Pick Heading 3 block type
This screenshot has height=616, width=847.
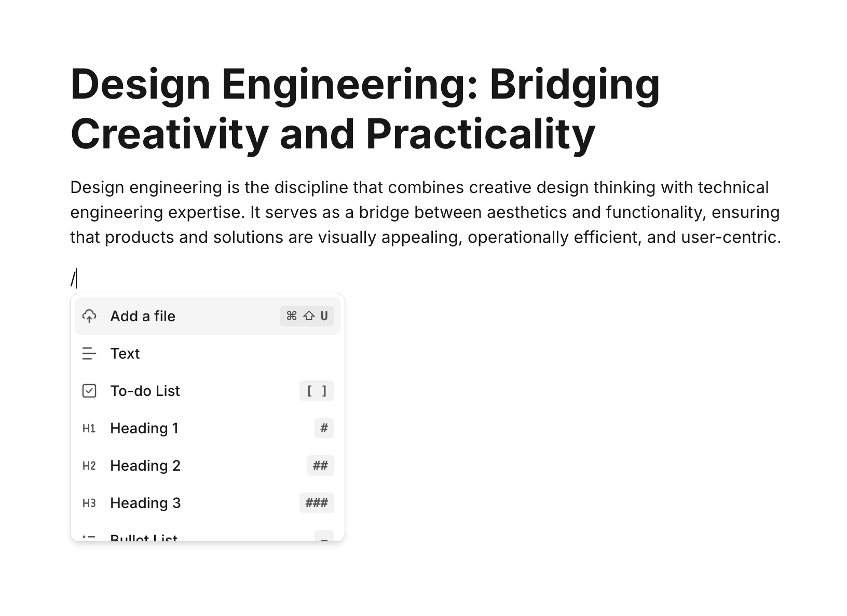pyautogui.click(x=145, y=503)
